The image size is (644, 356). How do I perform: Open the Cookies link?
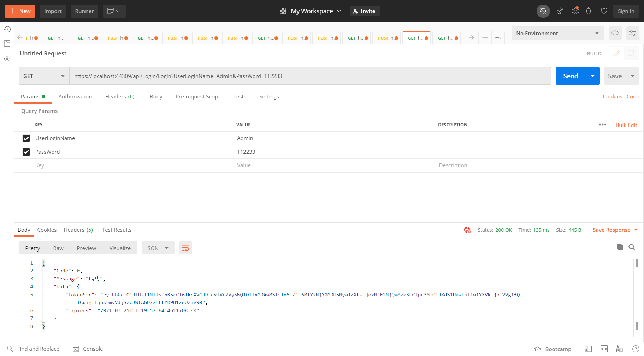coord(612,96)
